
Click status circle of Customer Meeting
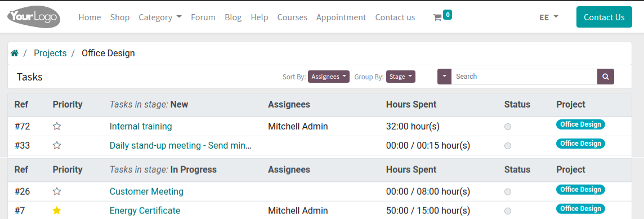(508, 192)
